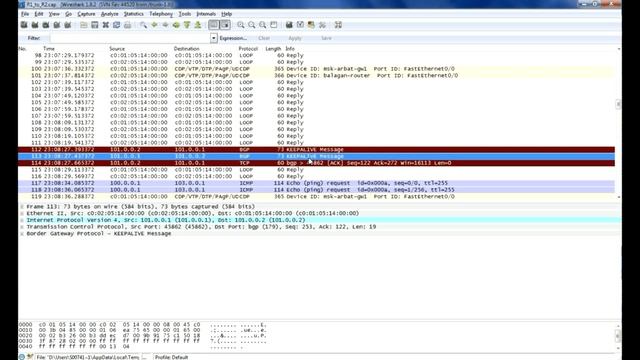Image resolution: width=640 pixels, height=360 pixels.
Task: Click the filter Clear button
Action: click(x=264, y=38)
